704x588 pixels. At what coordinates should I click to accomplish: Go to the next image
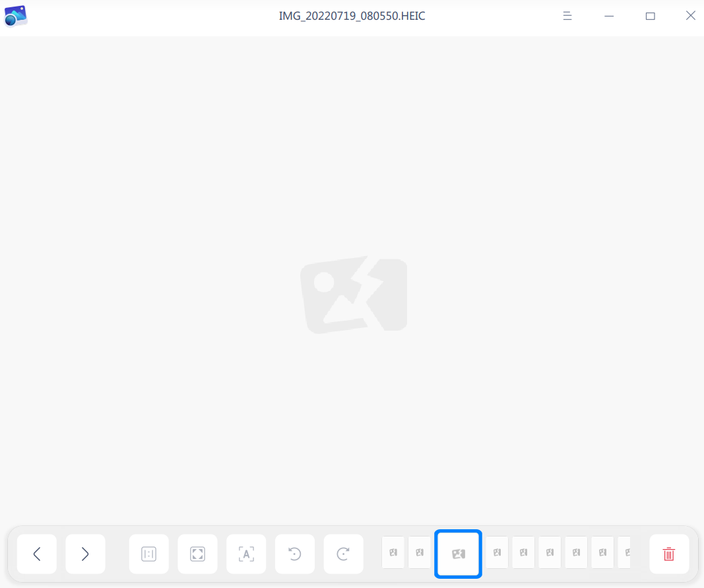click(85, 554)
